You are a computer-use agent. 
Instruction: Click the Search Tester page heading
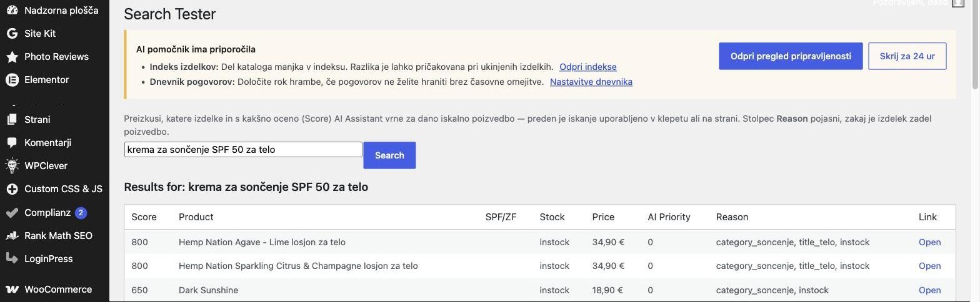[x=170, y=14]
